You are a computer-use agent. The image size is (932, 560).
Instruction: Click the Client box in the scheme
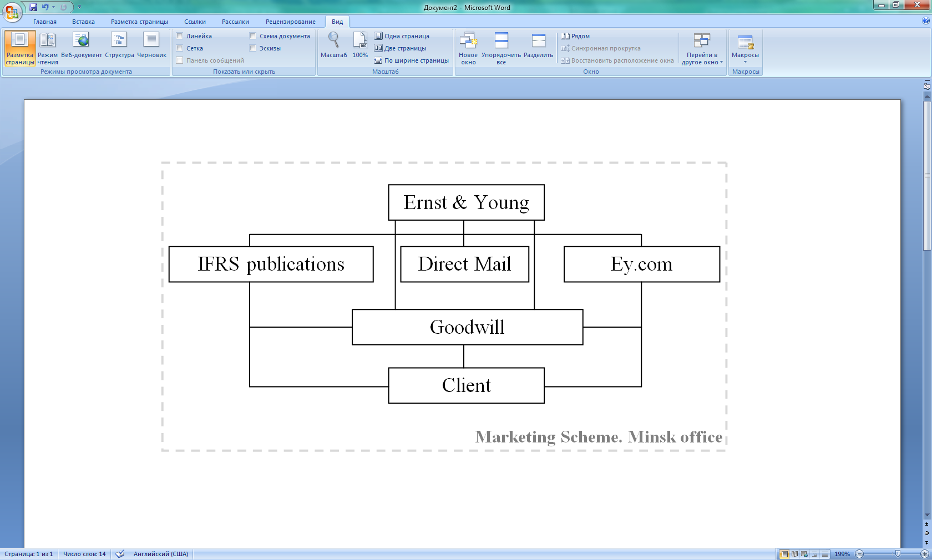[466, 385]
